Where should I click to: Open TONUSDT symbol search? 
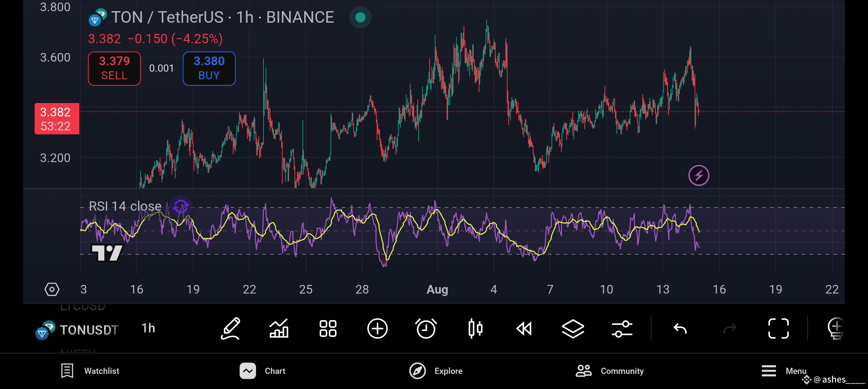point(89,330)
